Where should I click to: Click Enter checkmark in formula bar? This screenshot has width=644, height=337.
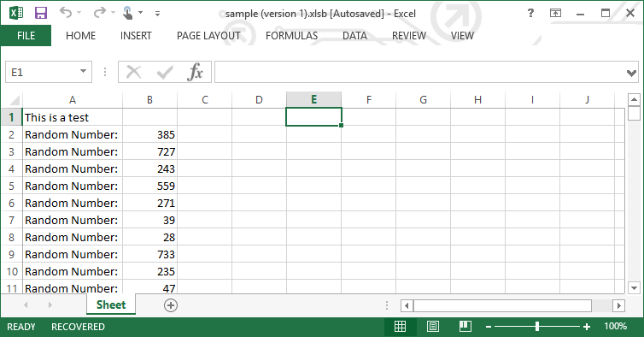[165, 73]
